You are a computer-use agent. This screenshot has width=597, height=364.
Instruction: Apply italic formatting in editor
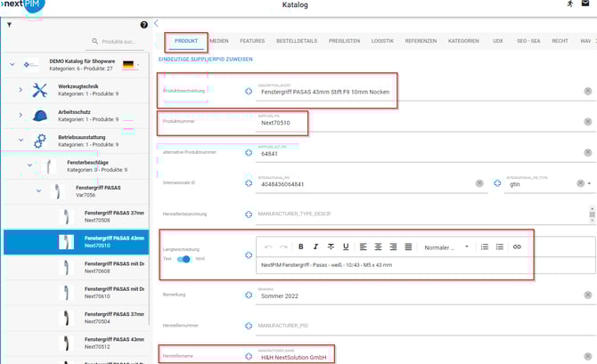point(315,247)
